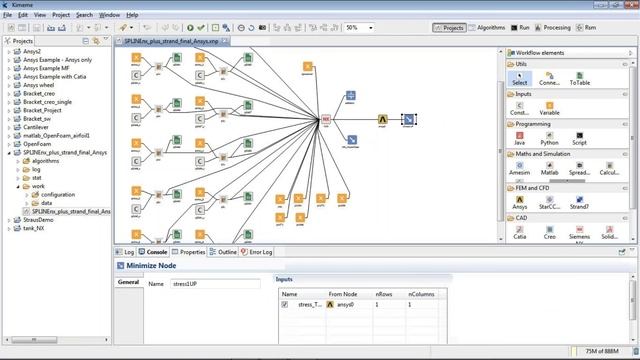Image resolution: width=640 pixels, height=360 pixels.
Task: Open the General properties section tab
Action: 129,282
